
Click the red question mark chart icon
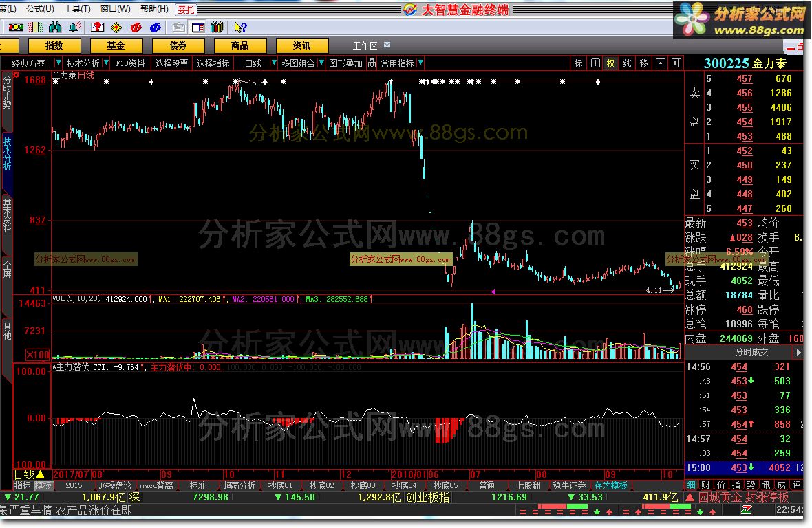(97, 27)
